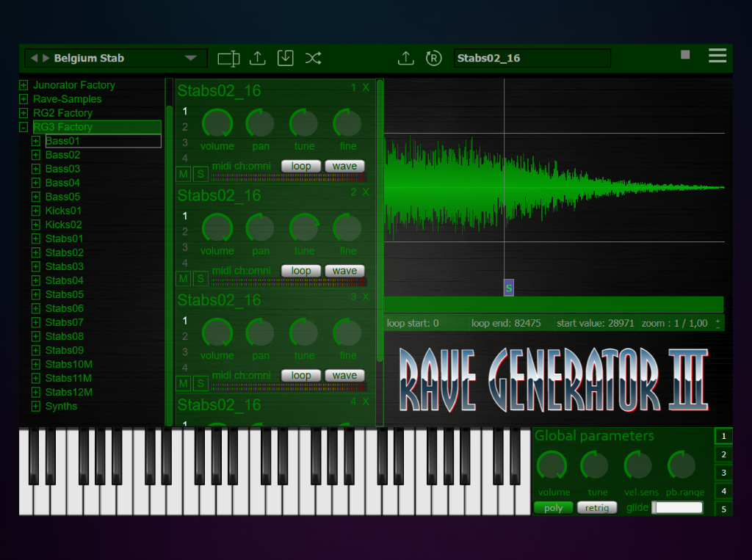Click the circled R reset icon
752x560 pixels.
pyautogui.click(x=433, y=59)
